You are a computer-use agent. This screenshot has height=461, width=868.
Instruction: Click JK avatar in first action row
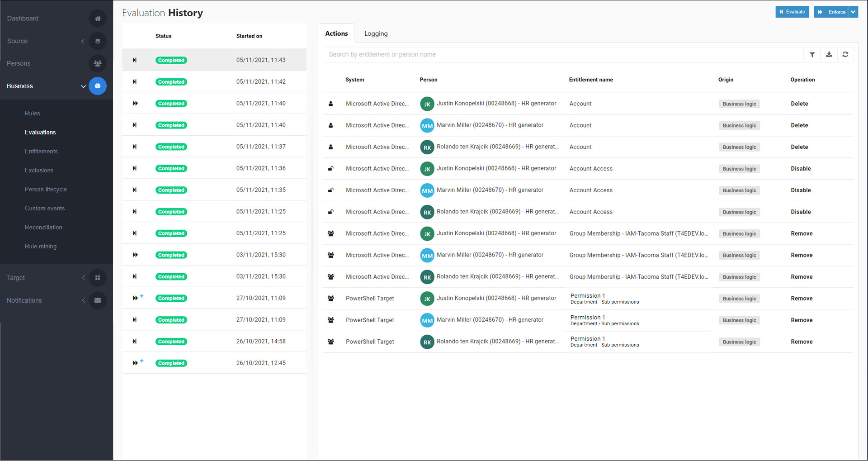click(427, 104)
